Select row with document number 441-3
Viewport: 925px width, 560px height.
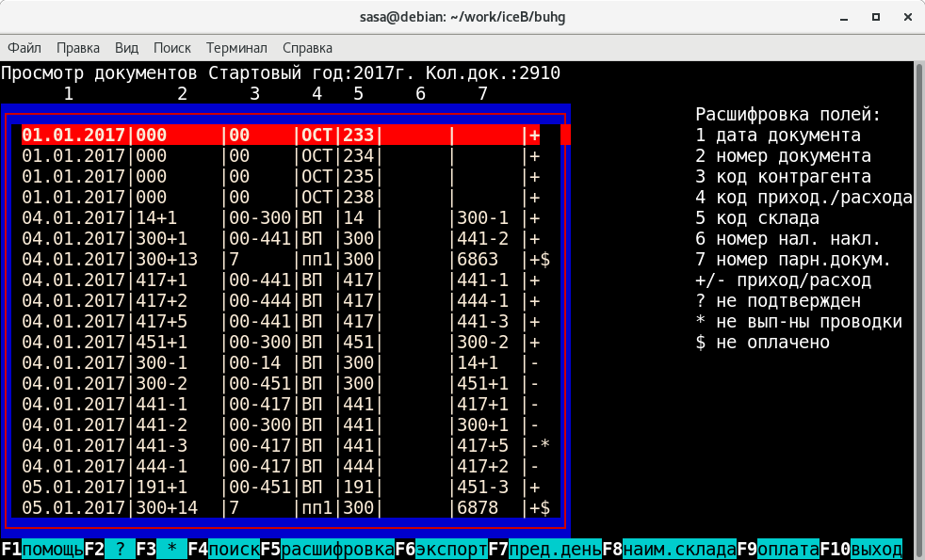286,445
